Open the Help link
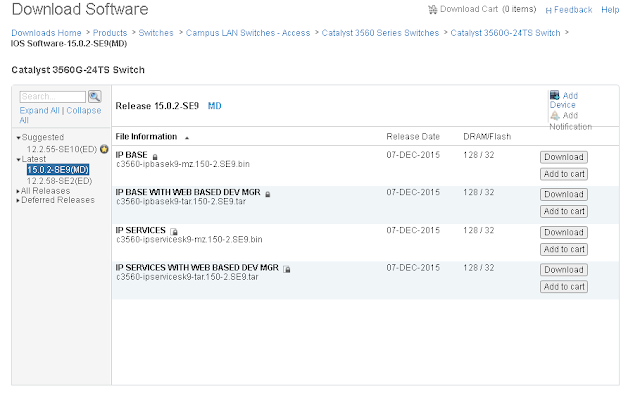Image resolution: width=640 pixels, height=408 pixels. point(610,10)
